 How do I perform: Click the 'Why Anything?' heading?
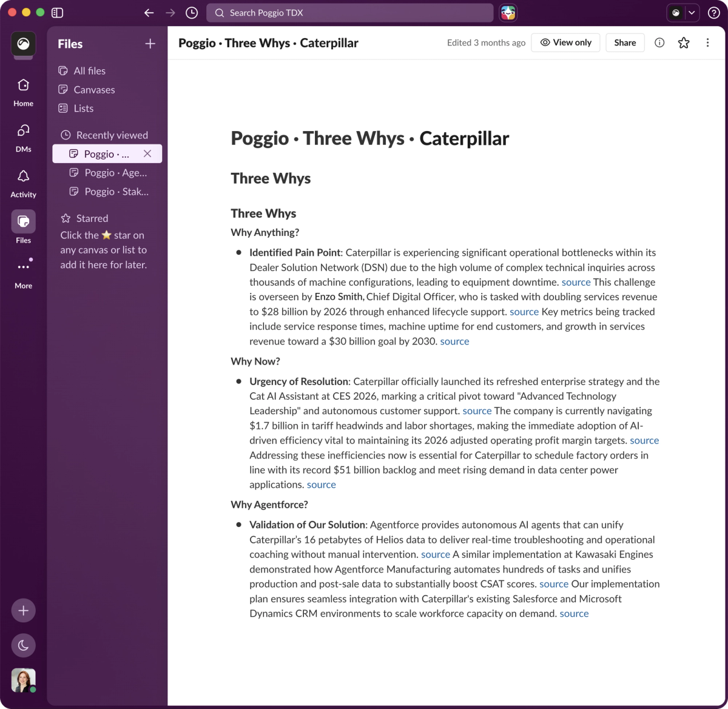tap(265, 233)
